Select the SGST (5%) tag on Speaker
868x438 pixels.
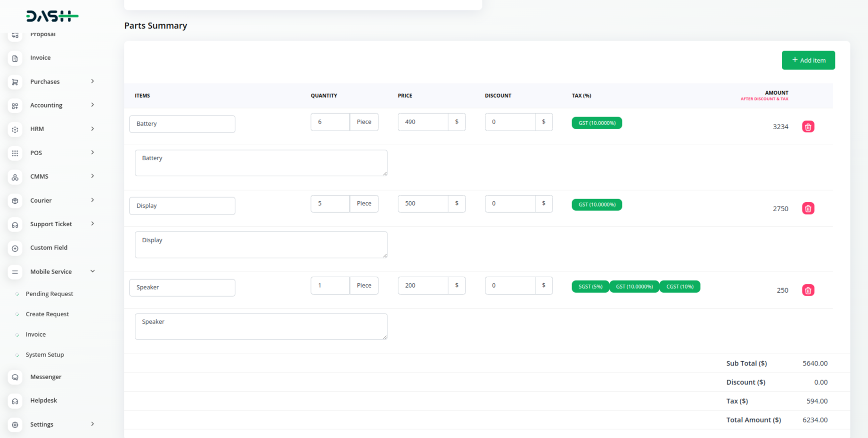pos(590,287)
